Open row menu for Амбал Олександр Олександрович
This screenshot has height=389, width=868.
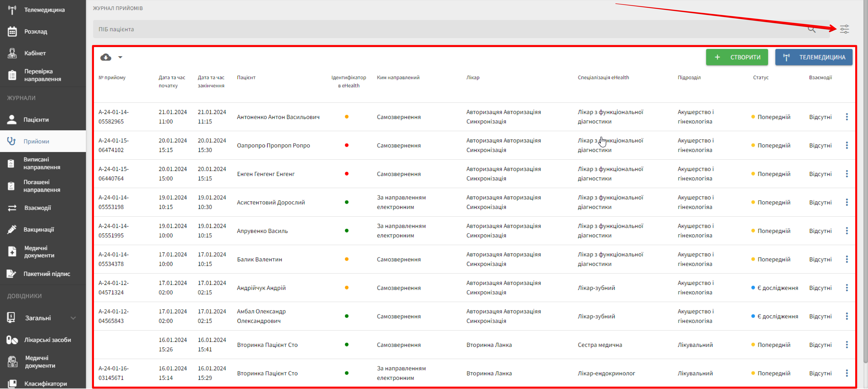pos(847,316)
